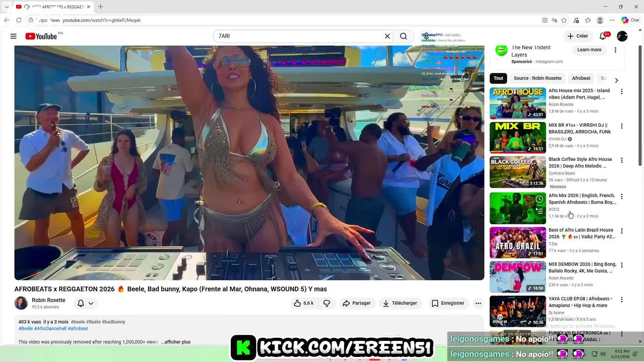Screen dimensions: 644x362
Task: Open Learn more on the sponsored ad
Action: pyautogui.click(x=589, y=50)
